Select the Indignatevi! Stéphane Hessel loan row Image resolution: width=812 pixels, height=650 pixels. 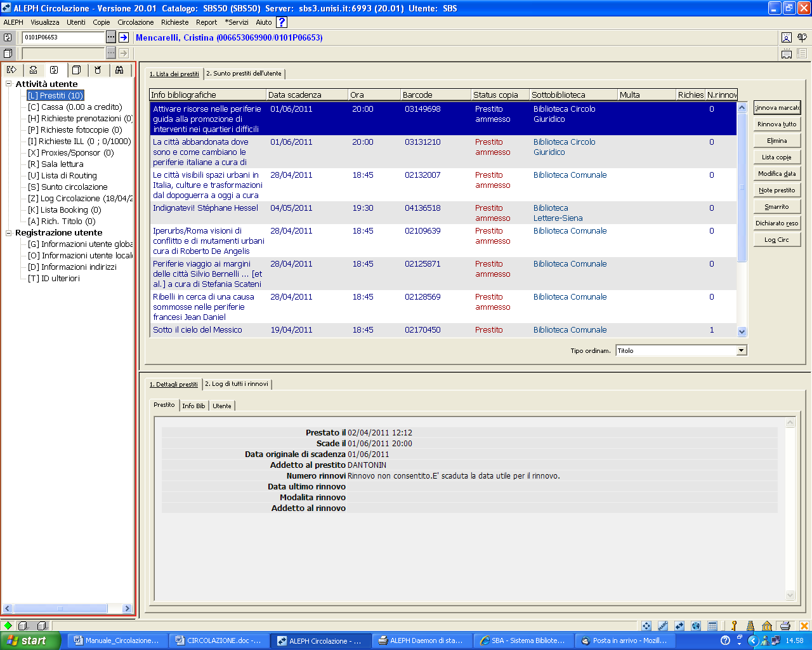click(x=443, y=213)
